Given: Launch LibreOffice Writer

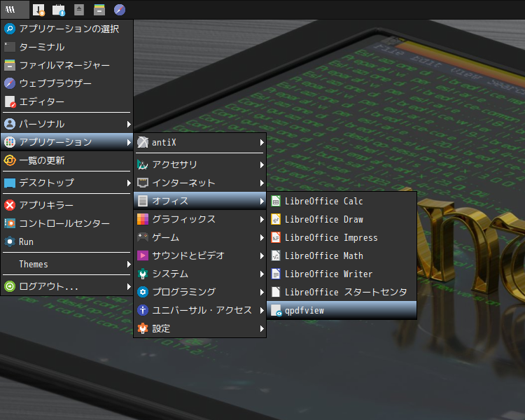Looking at the screenshot, I should 342,274.
